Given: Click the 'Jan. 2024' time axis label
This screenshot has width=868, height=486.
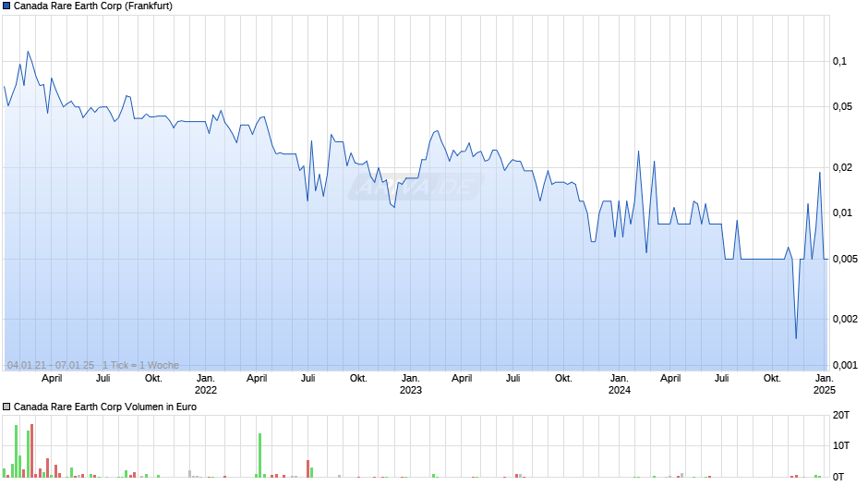Looking at the screenshot, I should pos(620,384).
